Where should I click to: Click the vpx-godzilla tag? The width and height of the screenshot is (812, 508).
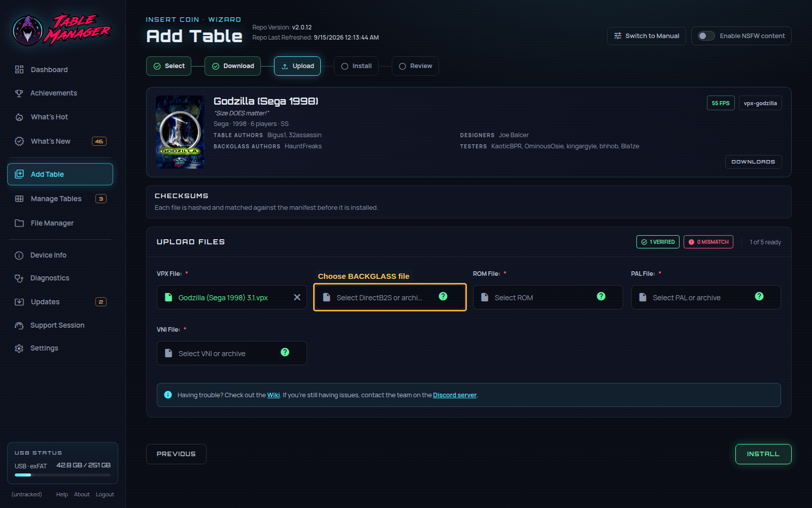[760, 103]
